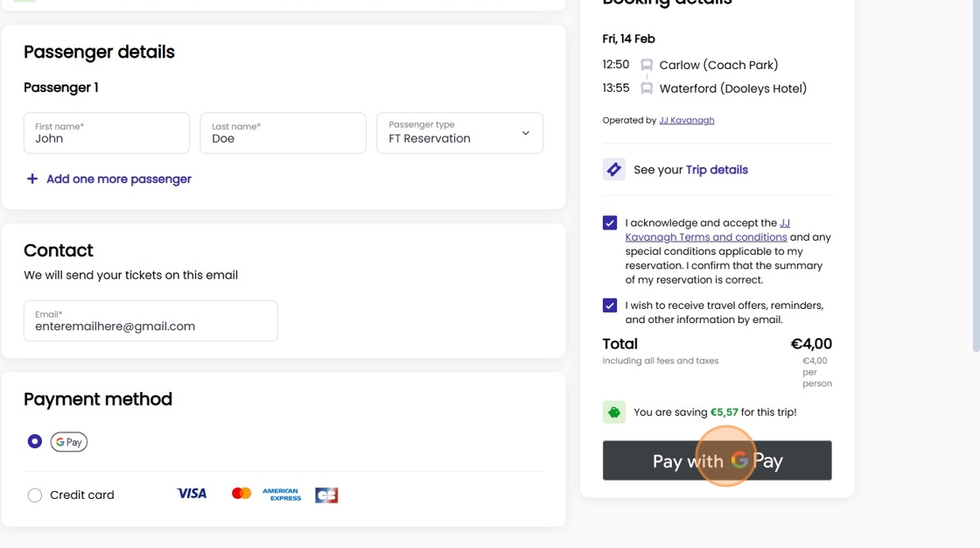Image resolution: width=980 pixels, height=548 pixels.
Task: Click the American Express logo
Action: pos(282,495)
